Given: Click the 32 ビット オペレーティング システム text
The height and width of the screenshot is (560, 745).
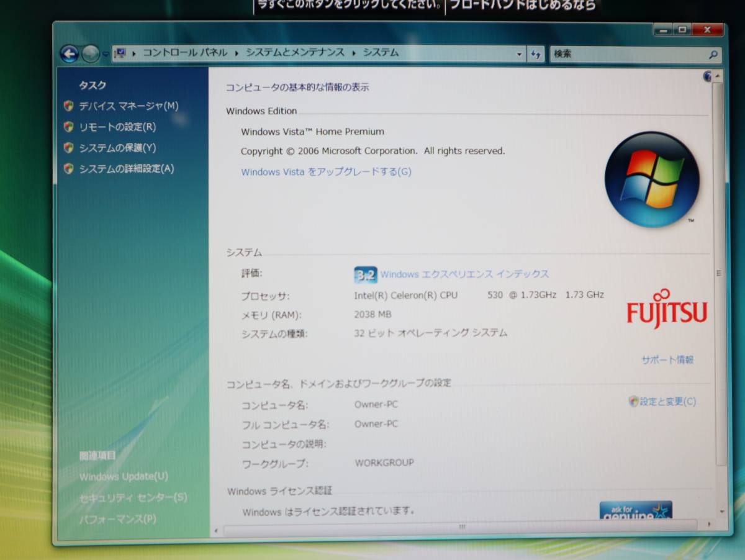Looking at the screenshot, I should 430,333.
